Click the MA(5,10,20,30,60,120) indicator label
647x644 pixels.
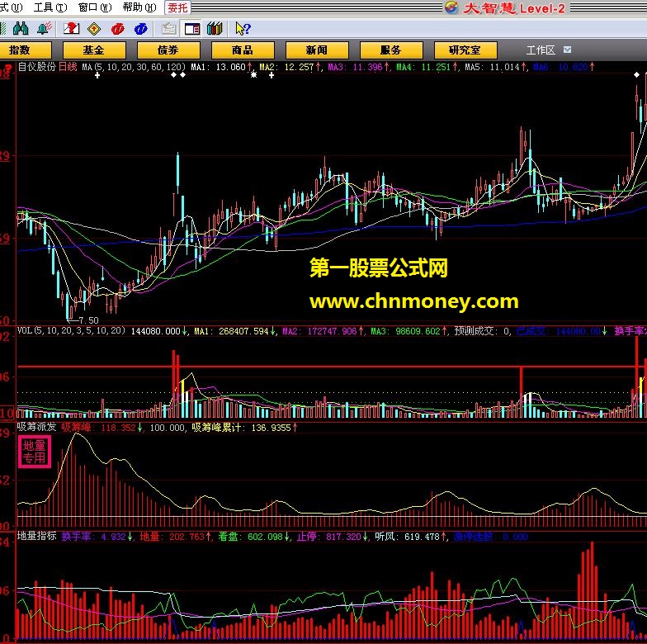pyautogui.click(x=134, y=67)
